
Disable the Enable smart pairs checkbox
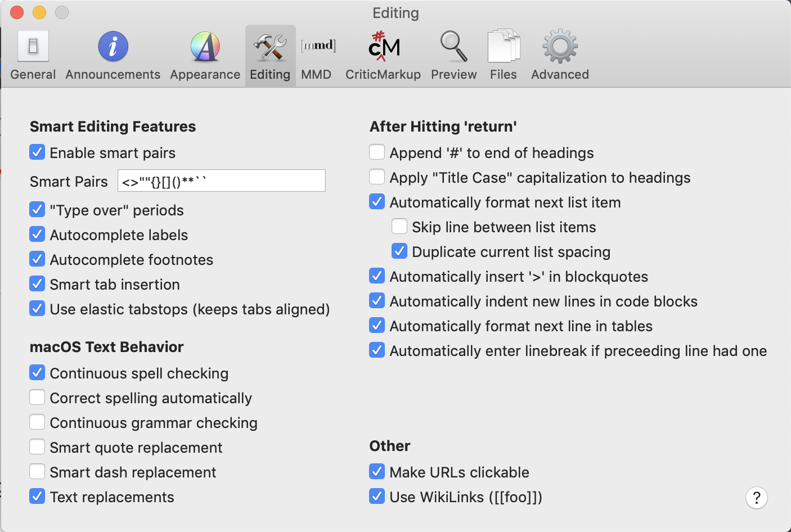[37, 152]
